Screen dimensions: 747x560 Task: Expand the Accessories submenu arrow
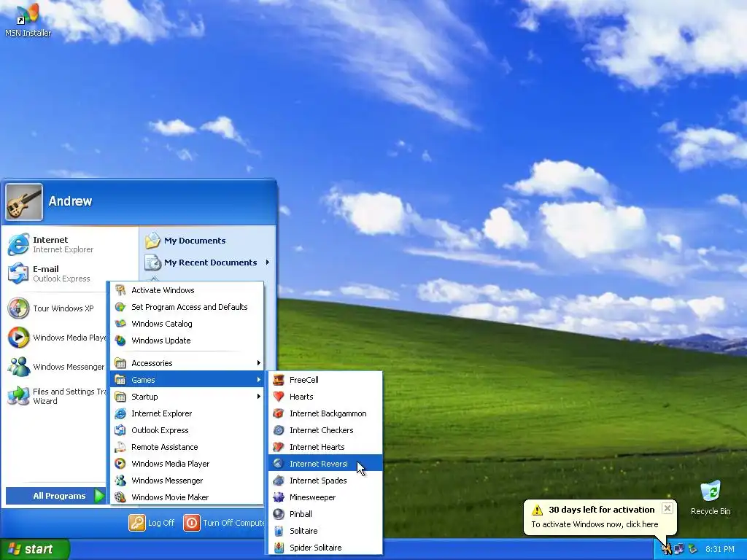point(259,363)
